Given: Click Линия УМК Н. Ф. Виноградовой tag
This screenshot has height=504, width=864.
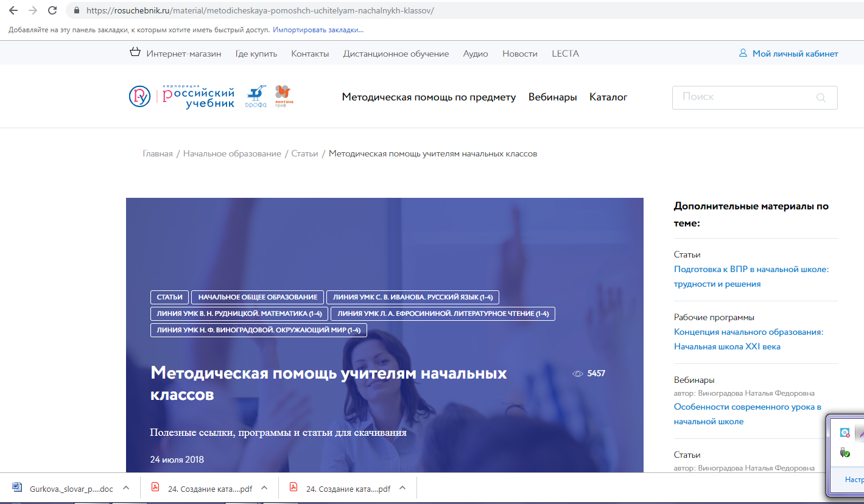Looking at the screenshot, I should point(259,330).
